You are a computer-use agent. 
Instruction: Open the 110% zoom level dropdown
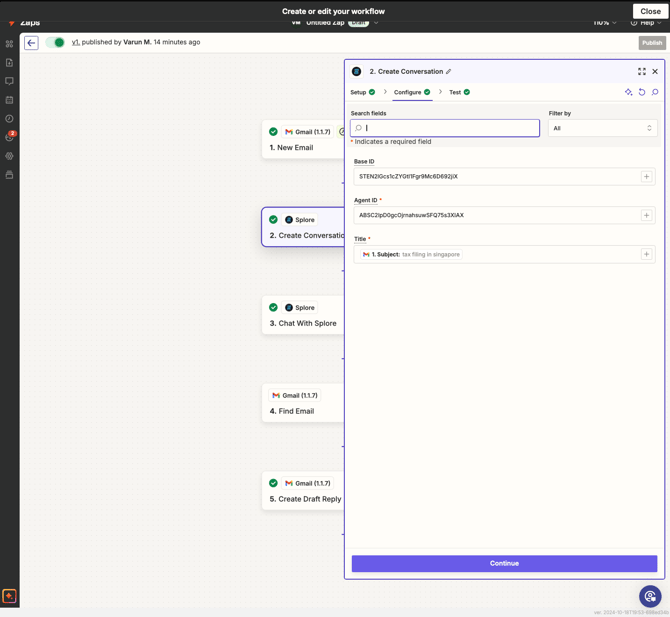coord(605,23)
